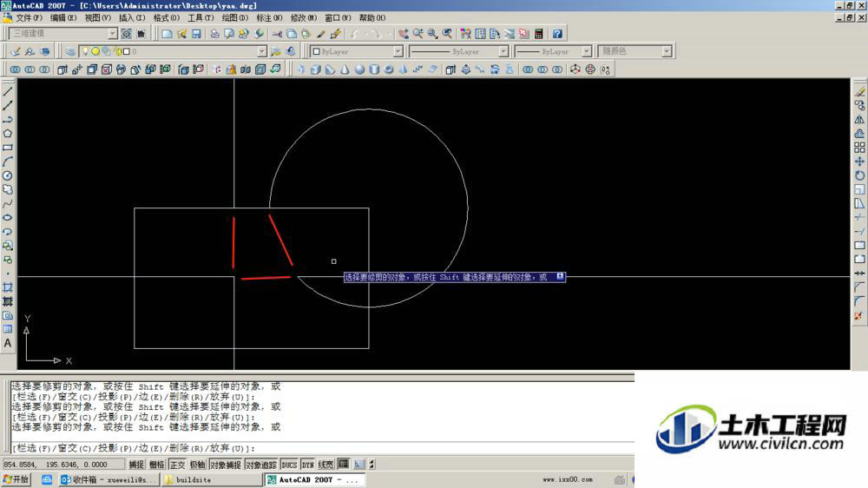Select the Ellipse tool in the draw toolbar
Image resolution: width=868 pixels, height=488 pixels.
coord(8,218)
